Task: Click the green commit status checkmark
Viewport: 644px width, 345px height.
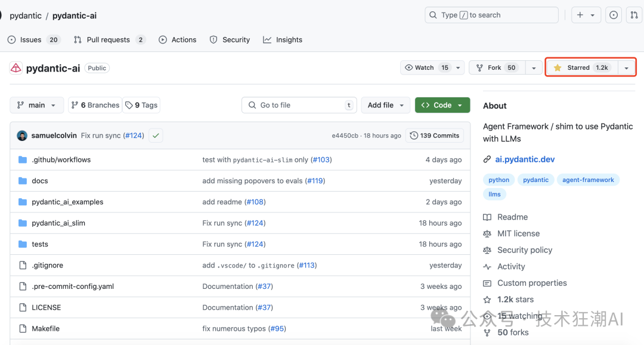Action: pos(156,135)
